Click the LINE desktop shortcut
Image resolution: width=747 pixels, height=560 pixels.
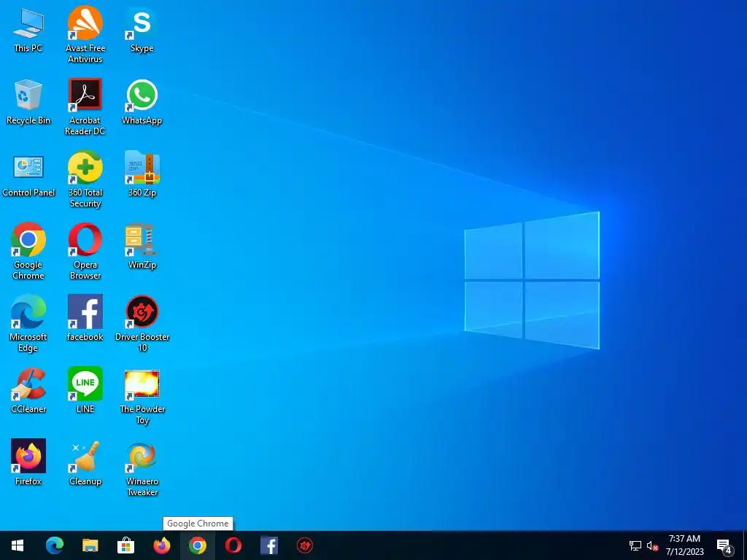[85, 391]
